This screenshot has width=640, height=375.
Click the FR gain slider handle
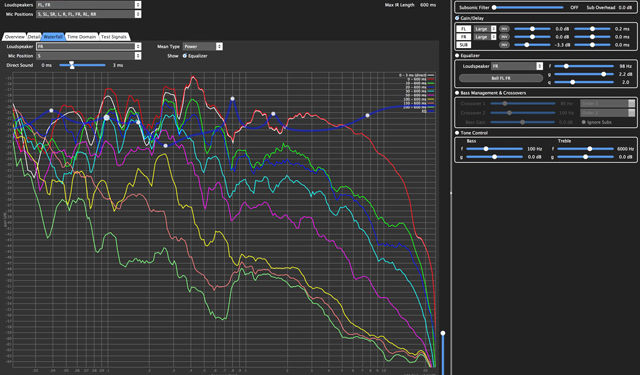[532, 37]
